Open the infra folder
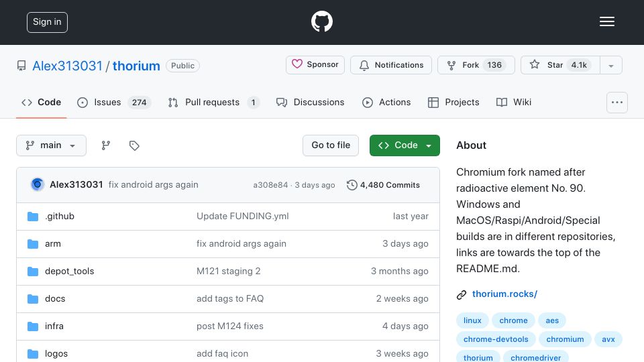Screen dimensions: 644x362 [54, 326]
